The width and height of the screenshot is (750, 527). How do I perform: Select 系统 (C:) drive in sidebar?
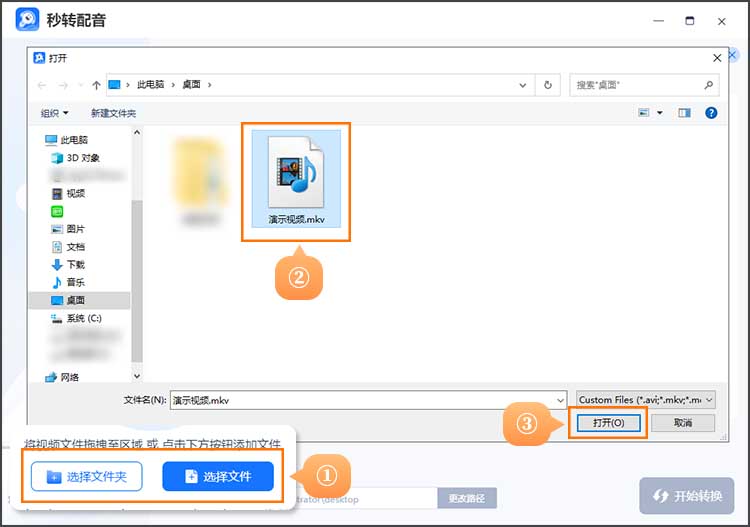point(83,318)
